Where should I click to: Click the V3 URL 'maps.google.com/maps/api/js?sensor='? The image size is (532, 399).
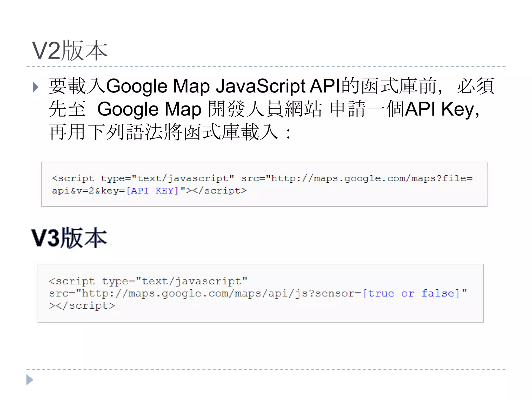(245, 293)
